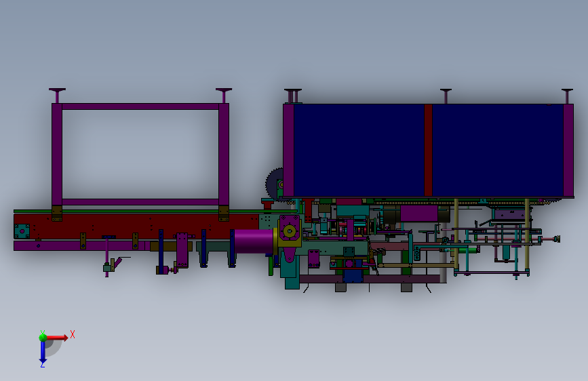Select the knob at the right shaft end
The width and height of the screenshot is (588, 381).
click(557, 239)
